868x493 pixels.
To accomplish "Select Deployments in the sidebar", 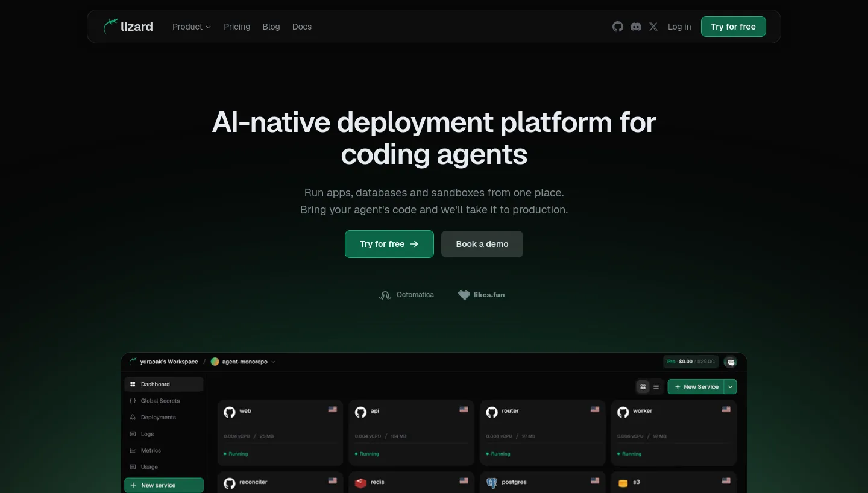I will 164,417.
